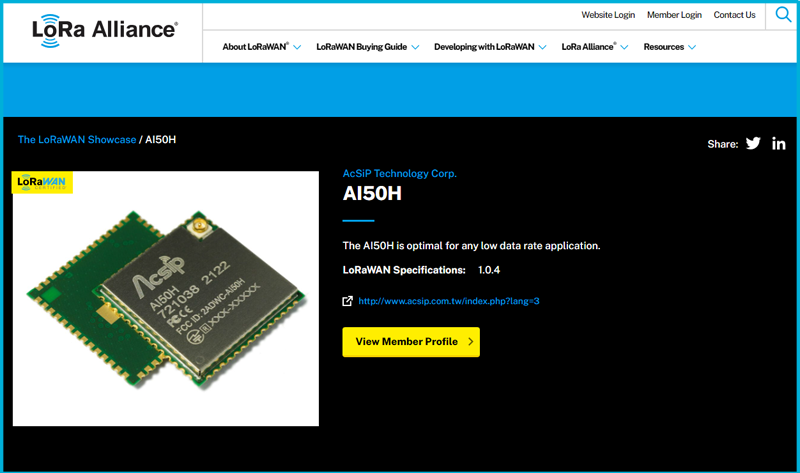
Task: Go to Member Login
Action: [x=674, y=15]
